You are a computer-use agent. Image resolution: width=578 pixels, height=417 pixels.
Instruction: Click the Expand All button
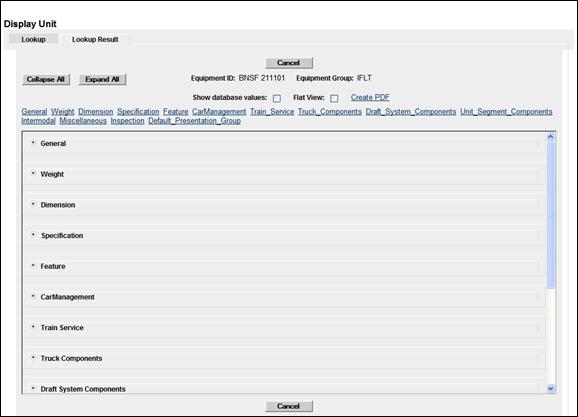pos(102,79)
